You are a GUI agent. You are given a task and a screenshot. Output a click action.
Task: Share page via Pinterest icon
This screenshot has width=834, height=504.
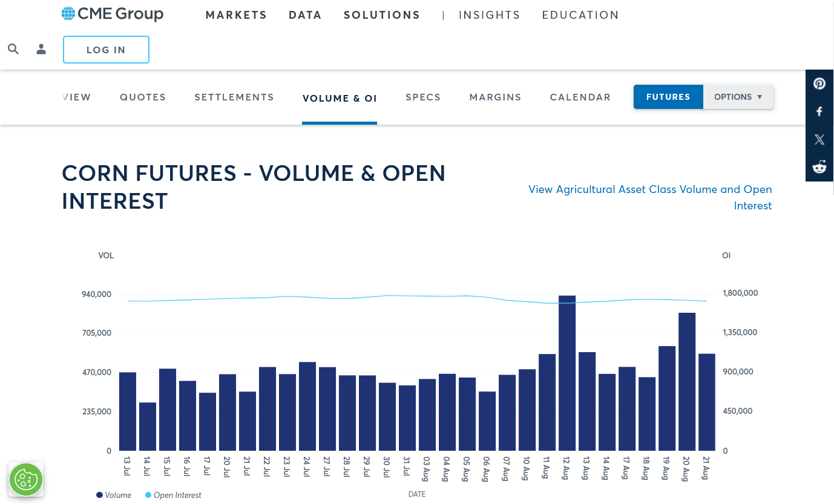[819, 83]
